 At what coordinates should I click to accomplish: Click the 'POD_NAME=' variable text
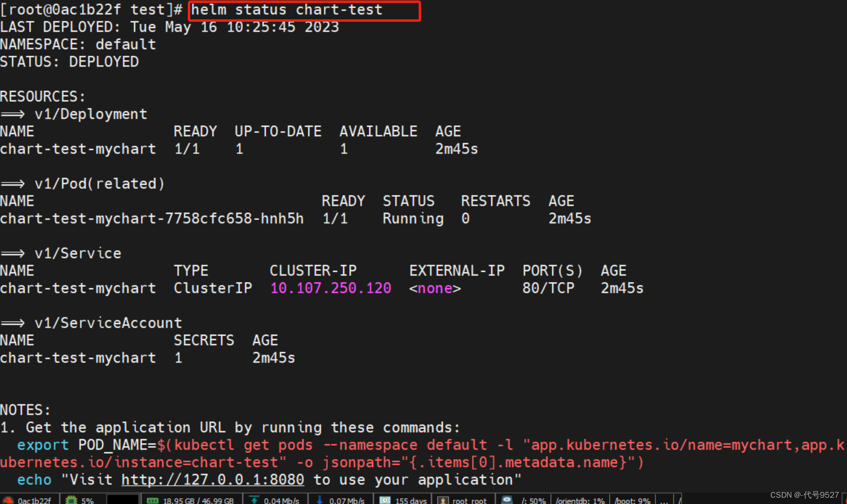coord(117,445)
